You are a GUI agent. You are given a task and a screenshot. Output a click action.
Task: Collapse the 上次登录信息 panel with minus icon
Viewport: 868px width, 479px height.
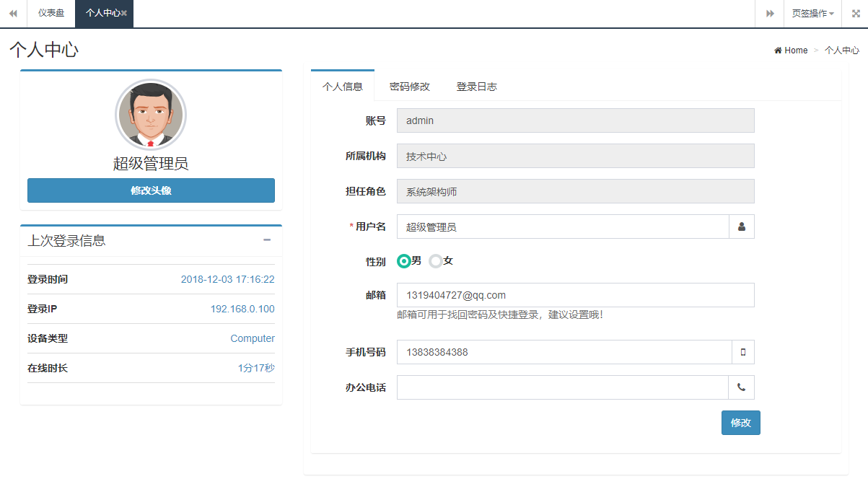[x=267, y=239]
